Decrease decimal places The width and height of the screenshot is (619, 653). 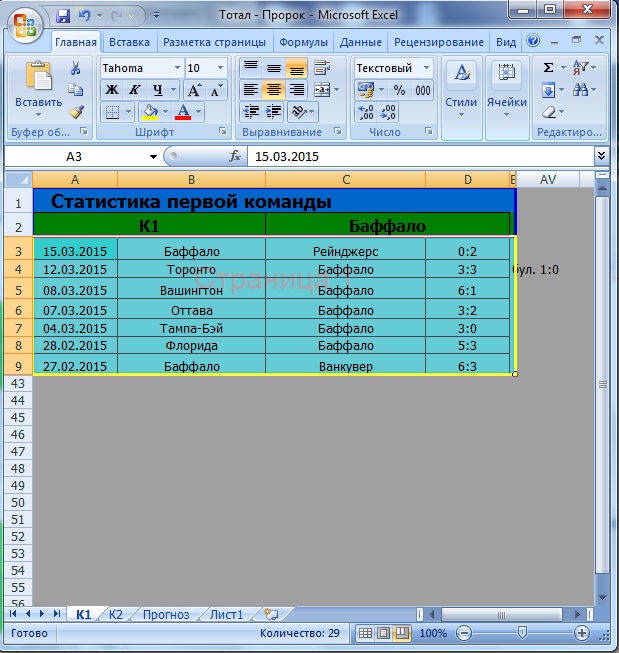point(388,112)
